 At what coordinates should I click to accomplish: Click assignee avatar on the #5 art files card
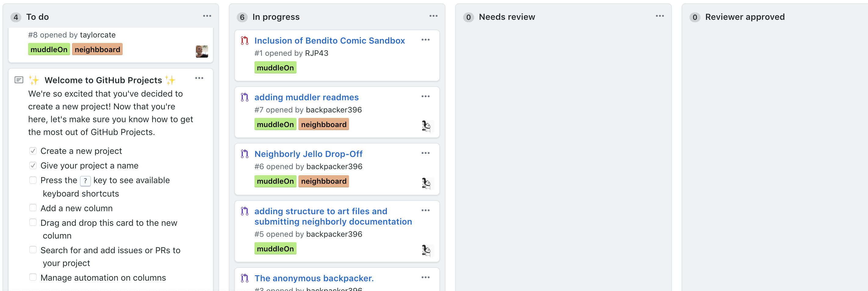coord(426,250)
